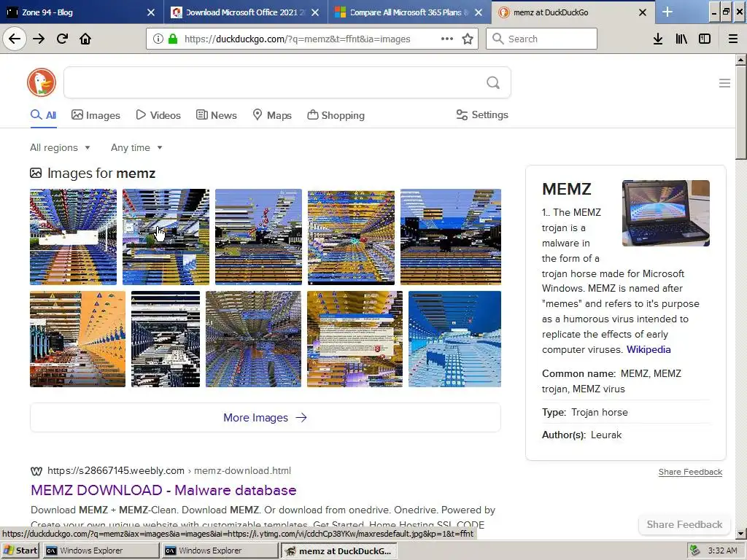Select the Images search category

point(96,115)
